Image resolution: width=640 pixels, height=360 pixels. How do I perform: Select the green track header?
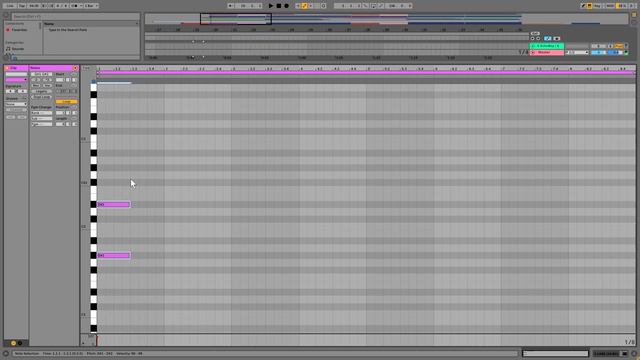[x=547, y=46]
